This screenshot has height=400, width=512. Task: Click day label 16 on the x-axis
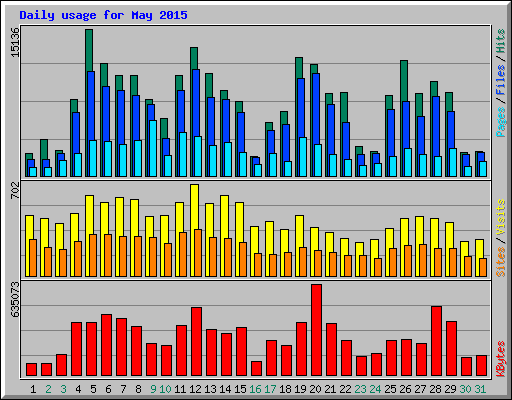click(255, 389)
